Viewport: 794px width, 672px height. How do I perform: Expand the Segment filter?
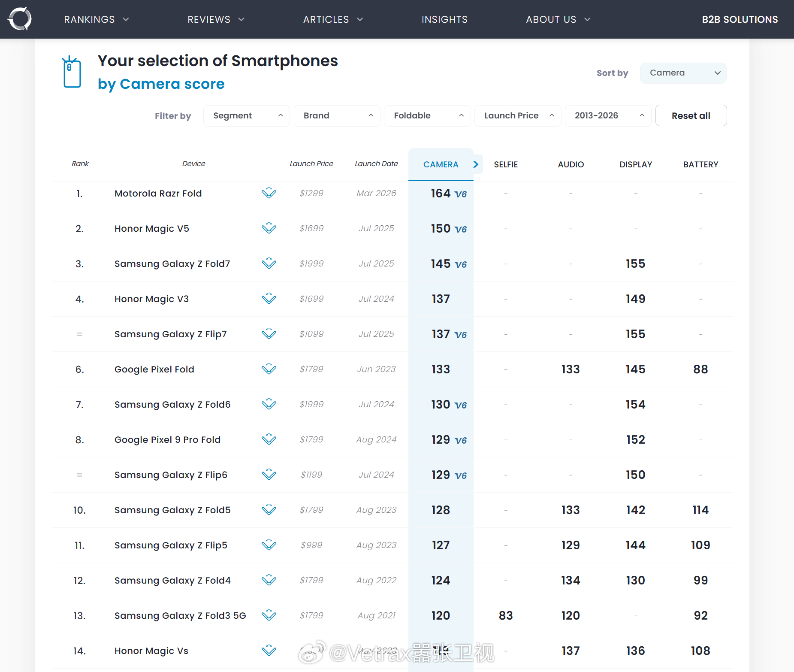tap(247, 116)
